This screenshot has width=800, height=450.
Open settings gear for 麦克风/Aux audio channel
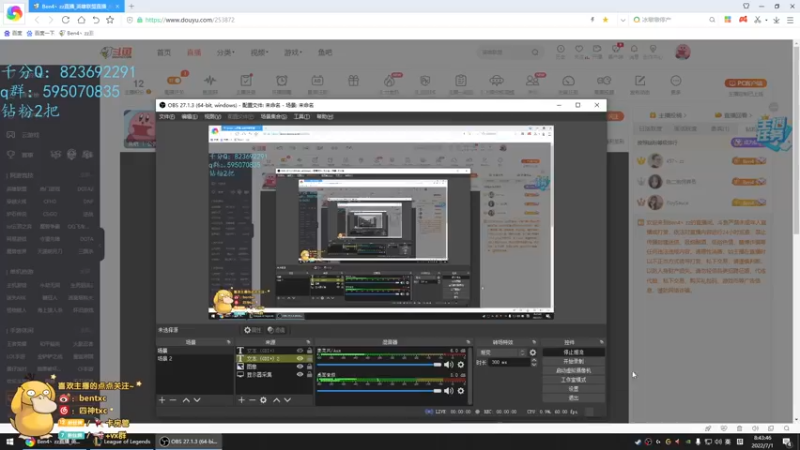(461, 364)
